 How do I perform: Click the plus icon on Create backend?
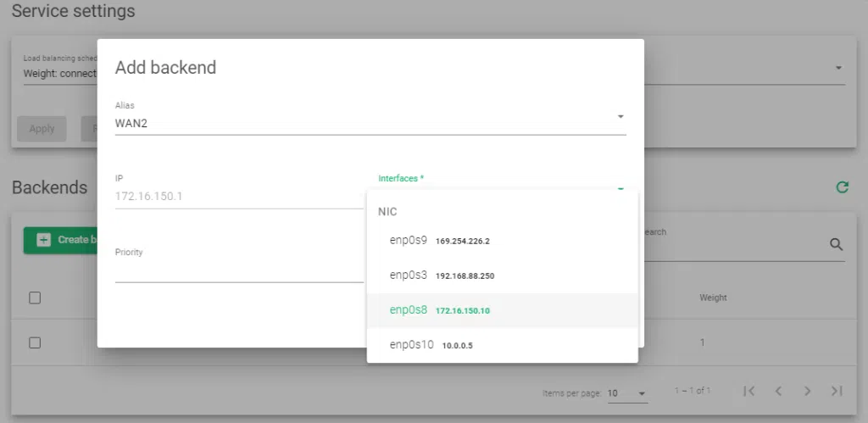44,240
